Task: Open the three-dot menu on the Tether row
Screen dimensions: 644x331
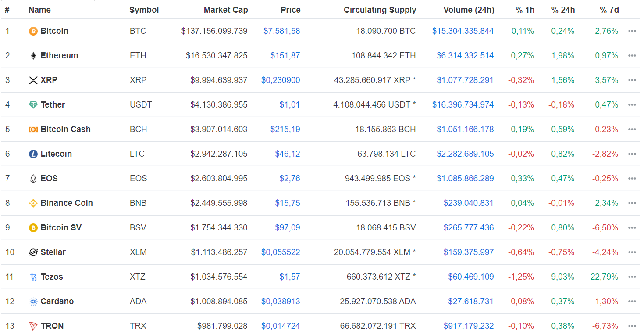Action: [x=632, y=104]
